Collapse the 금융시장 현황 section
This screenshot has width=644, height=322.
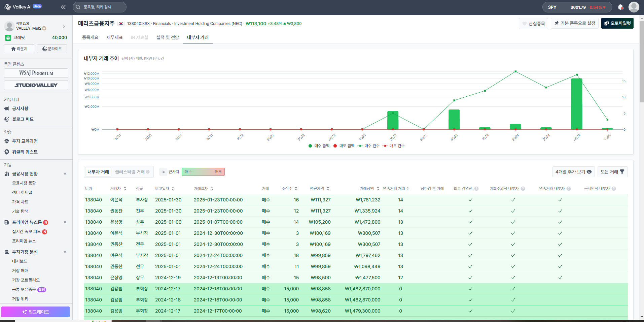tap(65, 174)
